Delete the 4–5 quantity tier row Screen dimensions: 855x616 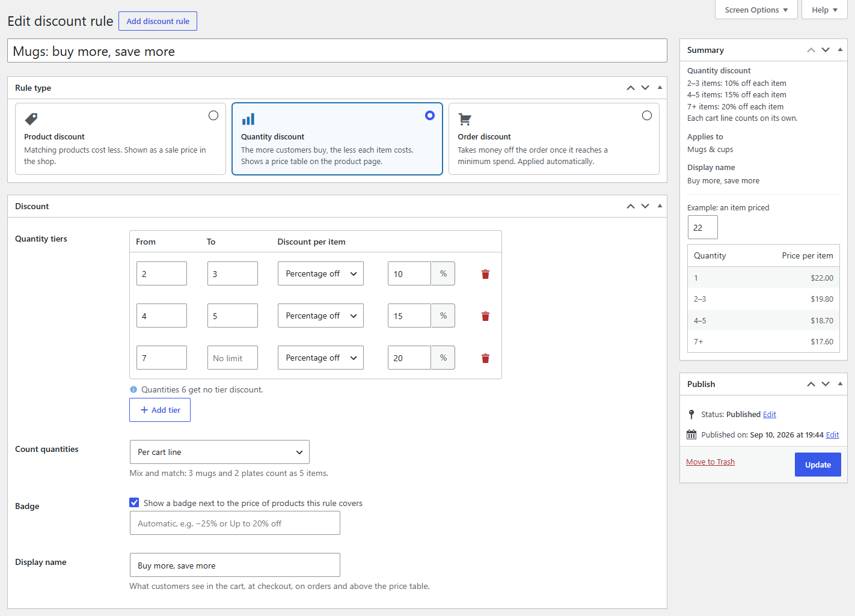tap(485, 316)
